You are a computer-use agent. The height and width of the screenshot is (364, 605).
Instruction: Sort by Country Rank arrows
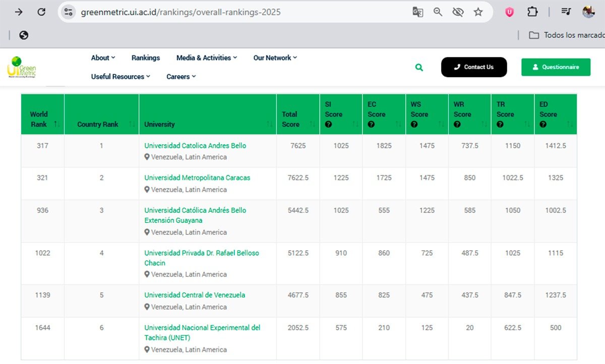132,124
